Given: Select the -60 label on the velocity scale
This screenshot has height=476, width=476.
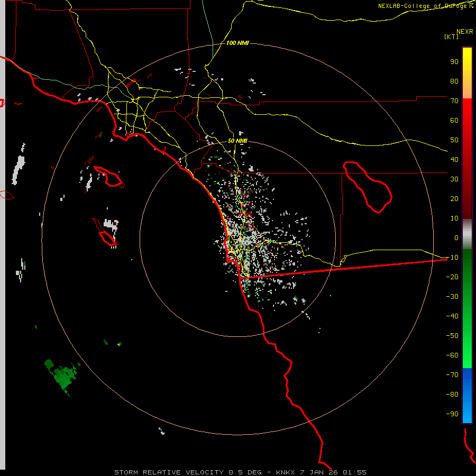Looking at the screenshot, I should pos(452,355).
